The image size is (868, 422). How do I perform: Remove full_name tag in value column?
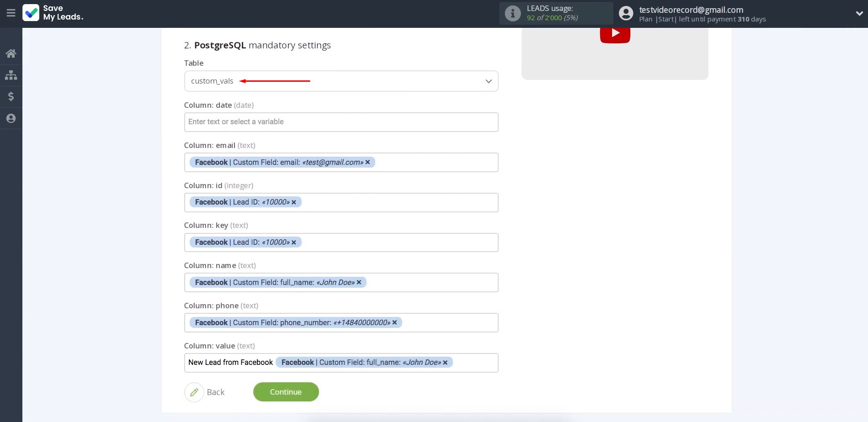445,363
